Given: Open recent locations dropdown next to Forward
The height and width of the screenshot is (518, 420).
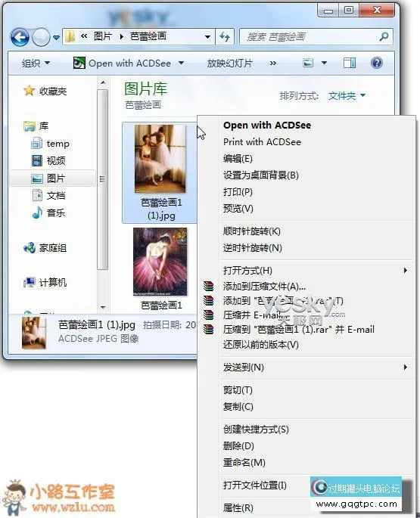Looking at the screenshot, I should tap(57, 38).
